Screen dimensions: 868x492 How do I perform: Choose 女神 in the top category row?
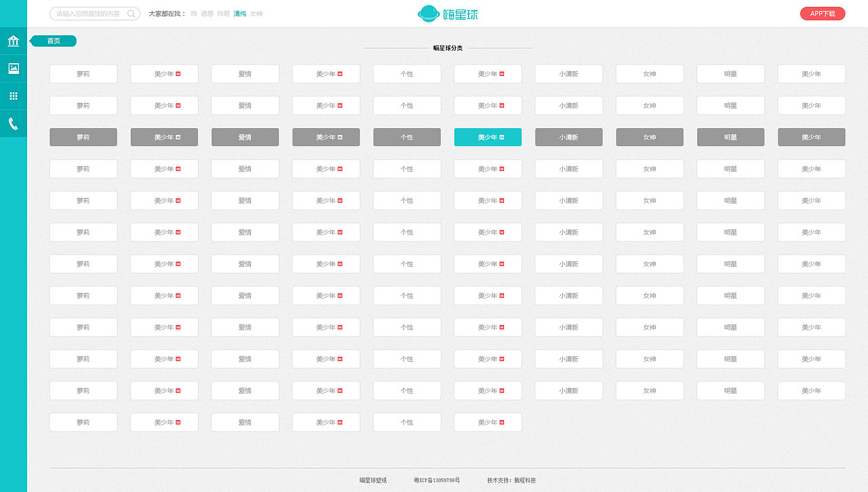coord(650,74)
